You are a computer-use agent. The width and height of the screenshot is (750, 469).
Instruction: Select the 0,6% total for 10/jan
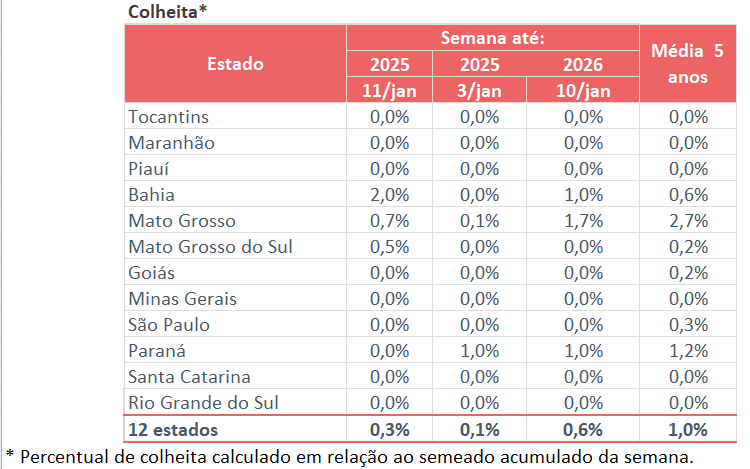pyautogui.click(x=582, y=429)
